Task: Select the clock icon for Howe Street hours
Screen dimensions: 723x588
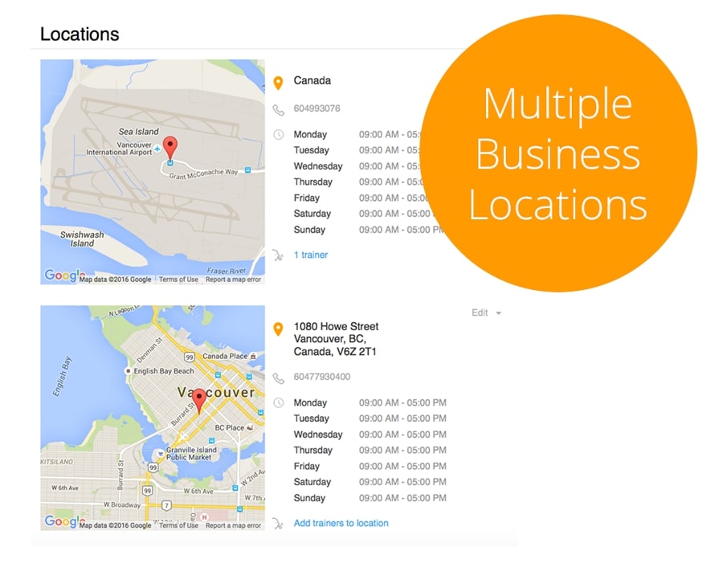Action: point(279,403)
